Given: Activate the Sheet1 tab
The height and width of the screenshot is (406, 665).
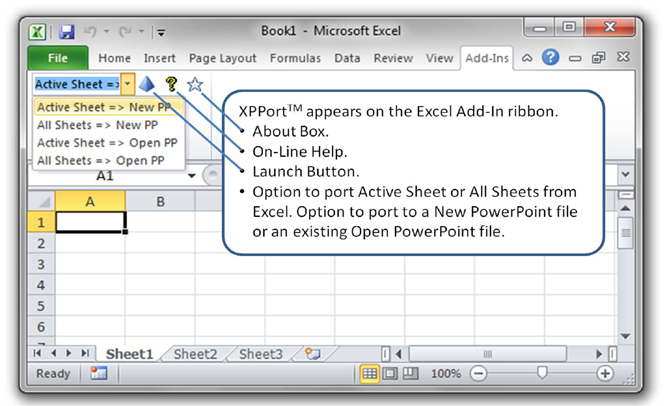Looking at the screenshot, I should [129, 354].
